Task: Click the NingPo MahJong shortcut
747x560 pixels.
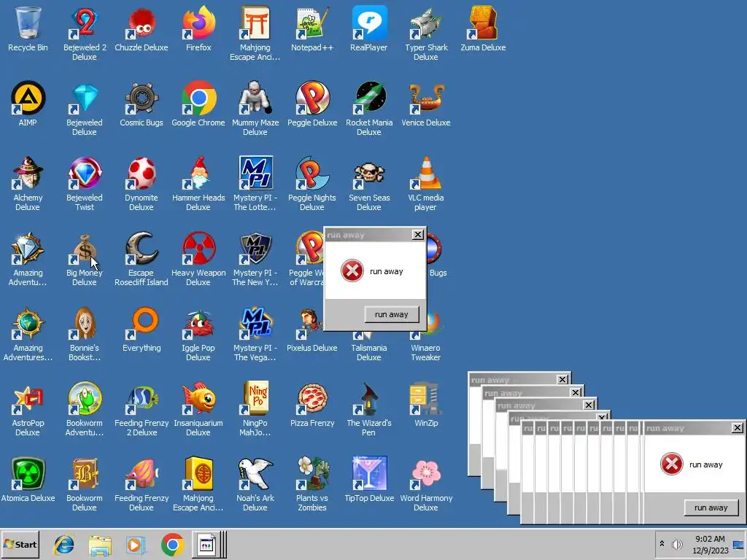Action: coord(255,399)
